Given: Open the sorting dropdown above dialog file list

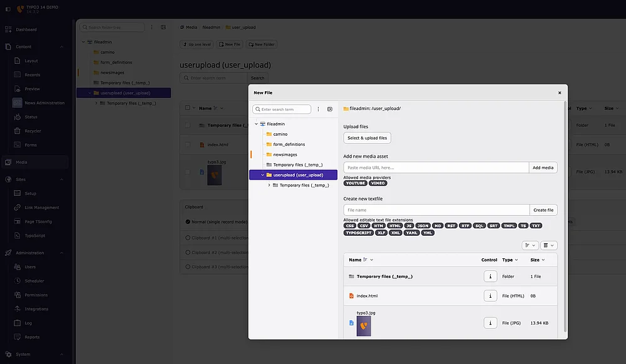Looking at the screenshot, I should (530, 246).
